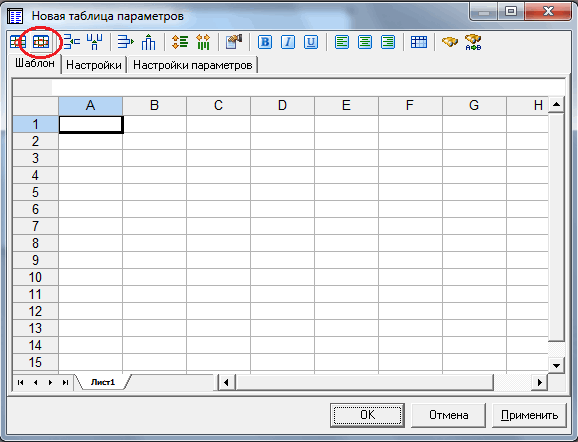Image resolution: width=578 pixels, height=442 pixels.
Task: Click vertical scrollbar down arrow
Action: point(556,366)
